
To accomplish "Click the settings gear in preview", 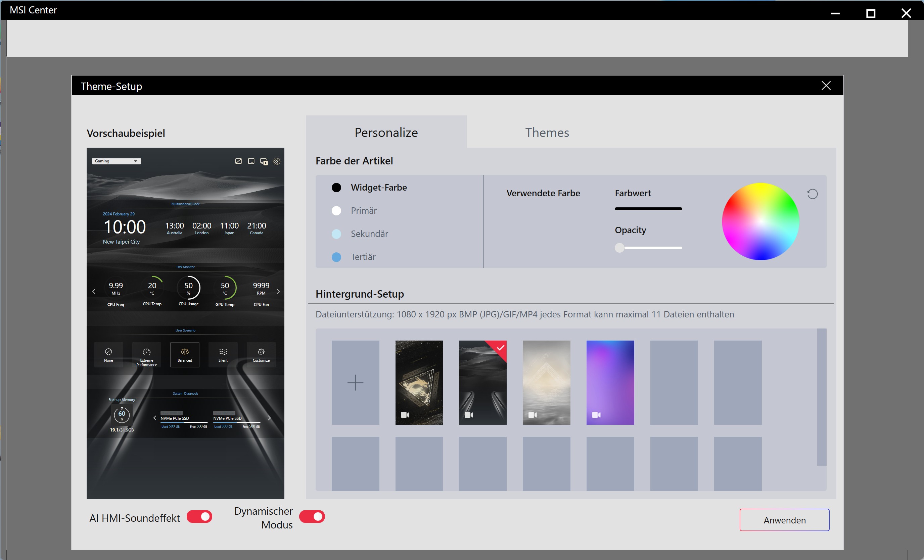I will pyautogui.click(x=277, y=161).
